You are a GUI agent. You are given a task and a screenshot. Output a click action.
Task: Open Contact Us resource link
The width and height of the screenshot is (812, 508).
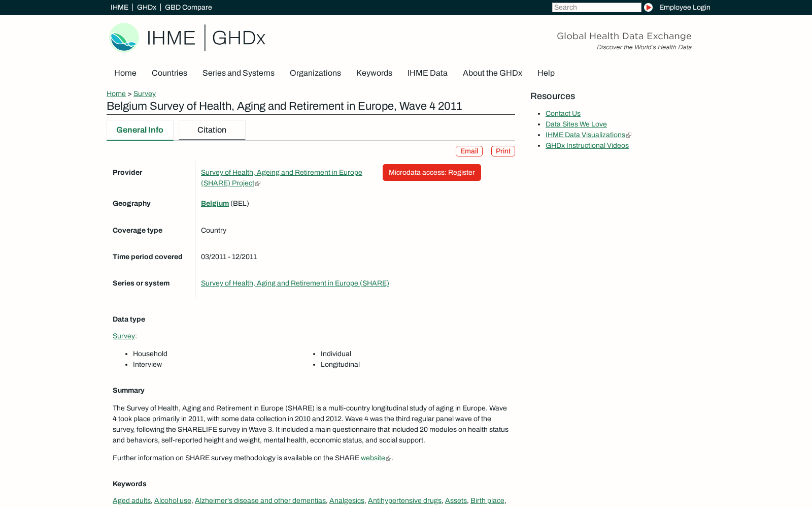click(563, 114)
